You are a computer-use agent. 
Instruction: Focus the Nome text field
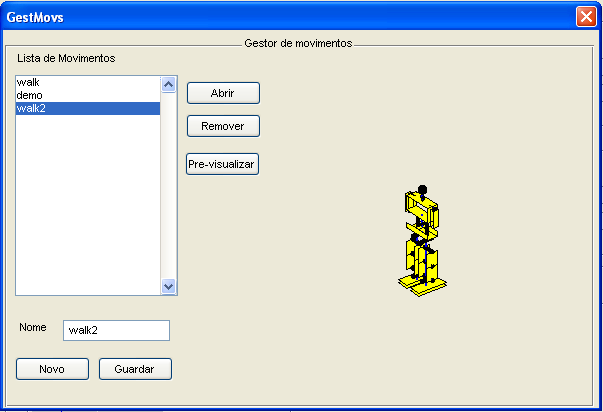(x=116, y=331)
